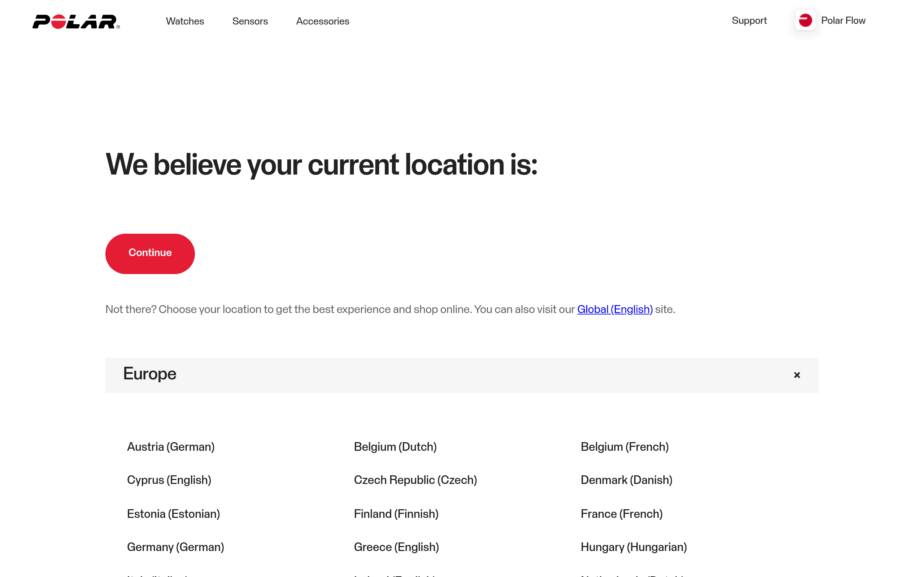Choose Belgium (French)
Screen dimensions: 924x577
pos(625,447)
